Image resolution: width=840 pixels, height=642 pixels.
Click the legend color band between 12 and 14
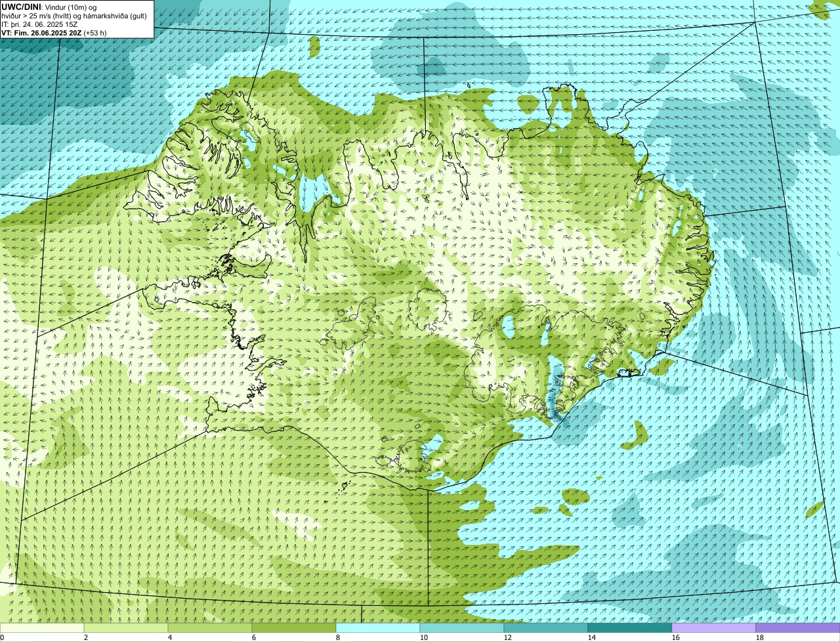(546, 628)
